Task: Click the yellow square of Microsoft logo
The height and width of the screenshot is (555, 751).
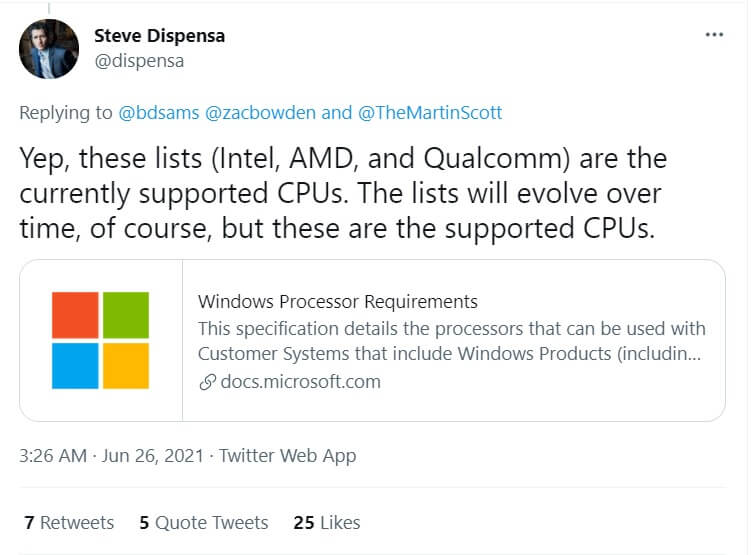Action: pos(126,366)
